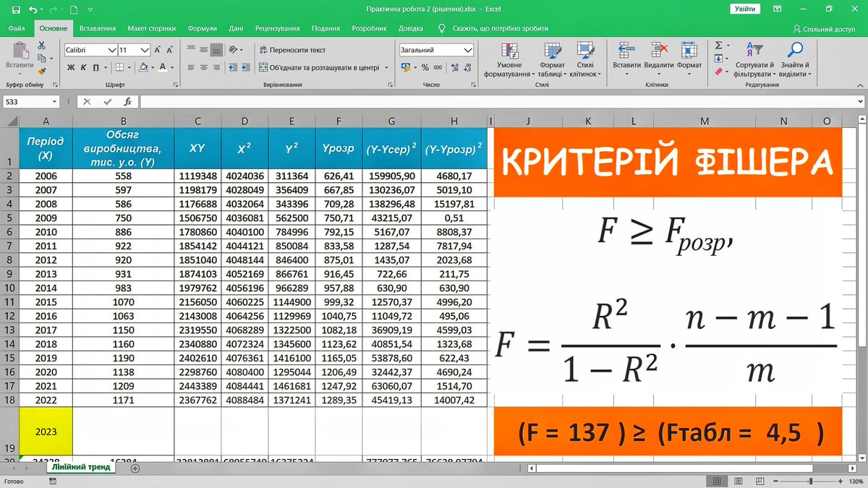This screenshot has height=488, width=868.
Task: Increase the cell indent
Action: 244,67
